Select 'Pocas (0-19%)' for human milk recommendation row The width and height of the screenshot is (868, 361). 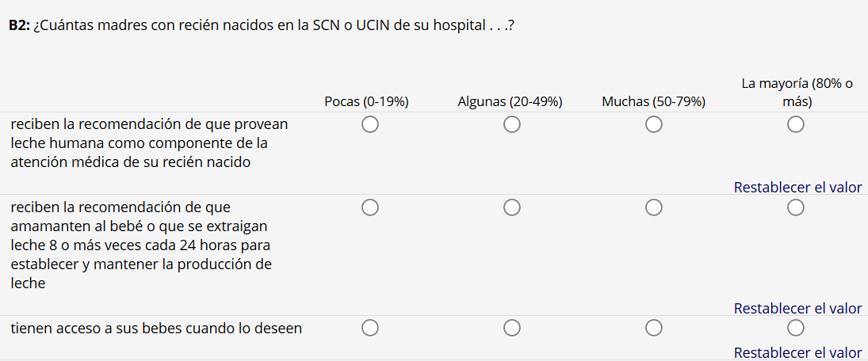tap(369, 125)
